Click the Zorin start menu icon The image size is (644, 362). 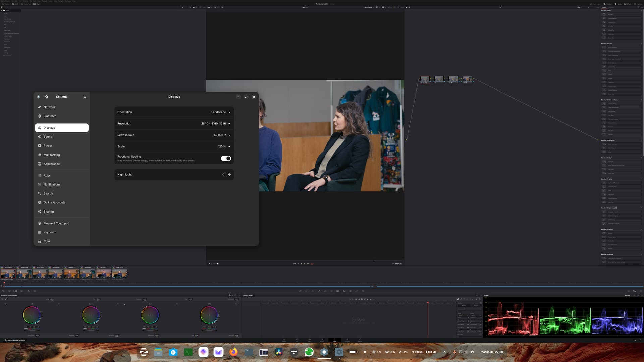(144, 352)
